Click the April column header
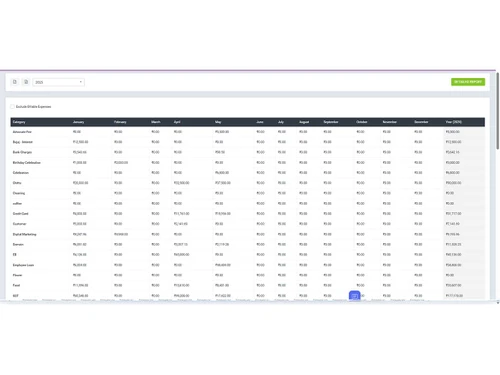The height and width of the screenshot is (375, 500). 177,122
